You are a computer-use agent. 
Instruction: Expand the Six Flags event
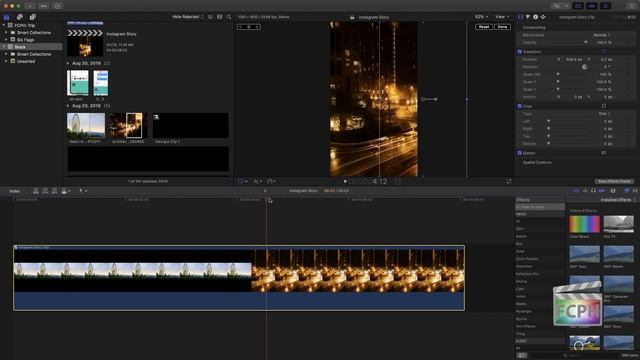coord(6,40)
